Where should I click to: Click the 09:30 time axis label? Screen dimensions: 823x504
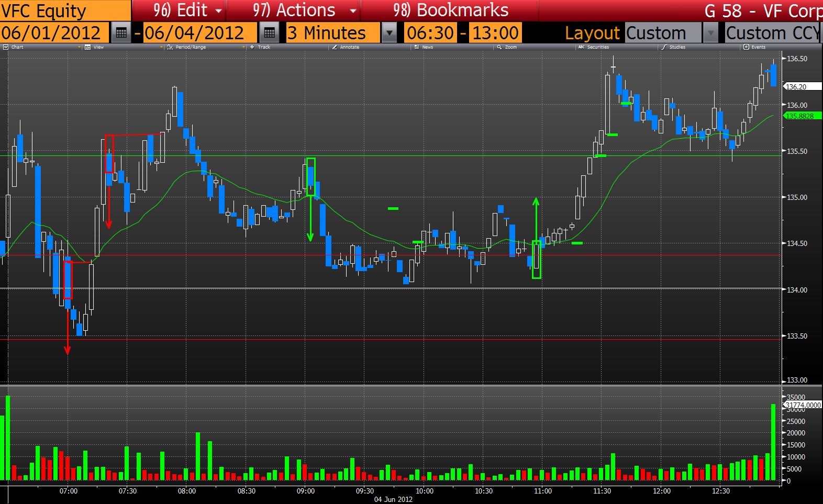click(x=365, y=491)
